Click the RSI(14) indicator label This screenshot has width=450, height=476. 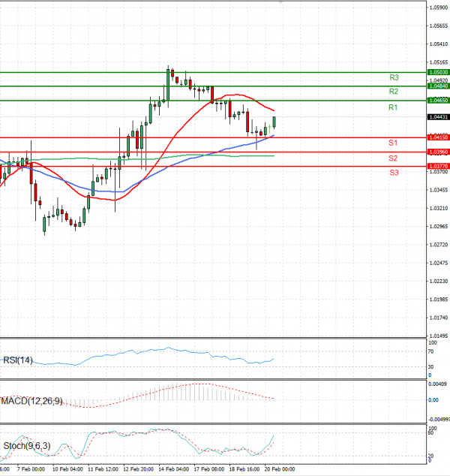click(19, 360)
